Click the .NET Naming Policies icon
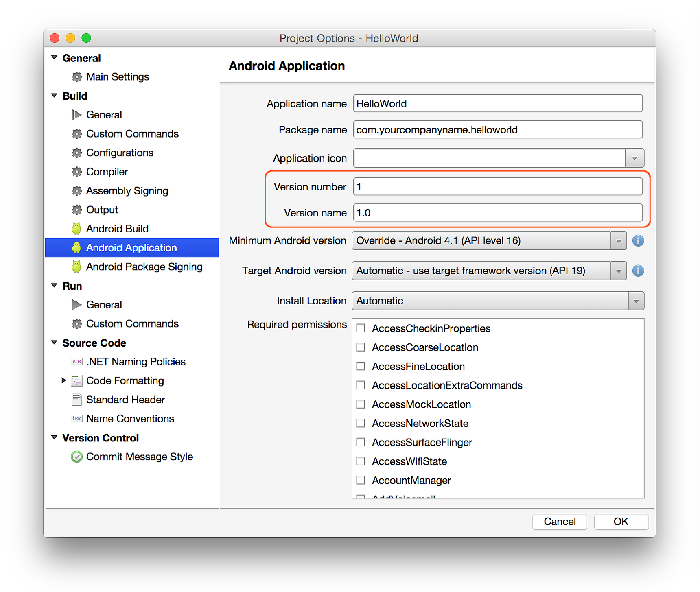 77,361
